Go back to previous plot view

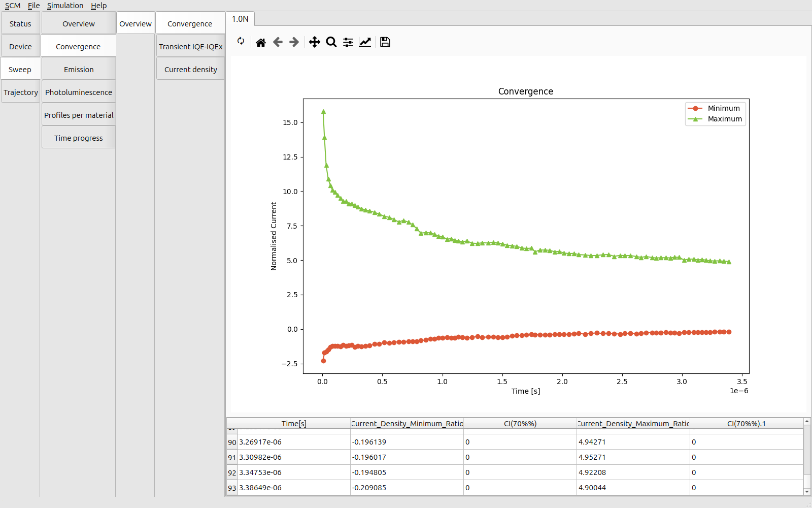(278, 42)
